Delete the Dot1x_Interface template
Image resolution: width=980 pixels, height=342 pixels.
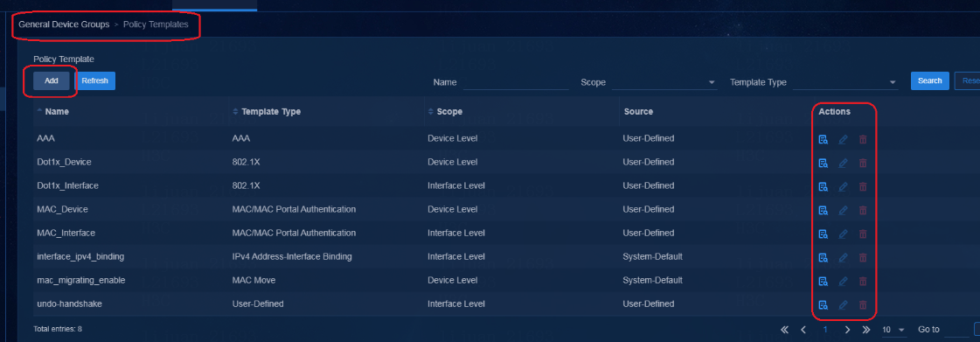[x=863, y=186]
